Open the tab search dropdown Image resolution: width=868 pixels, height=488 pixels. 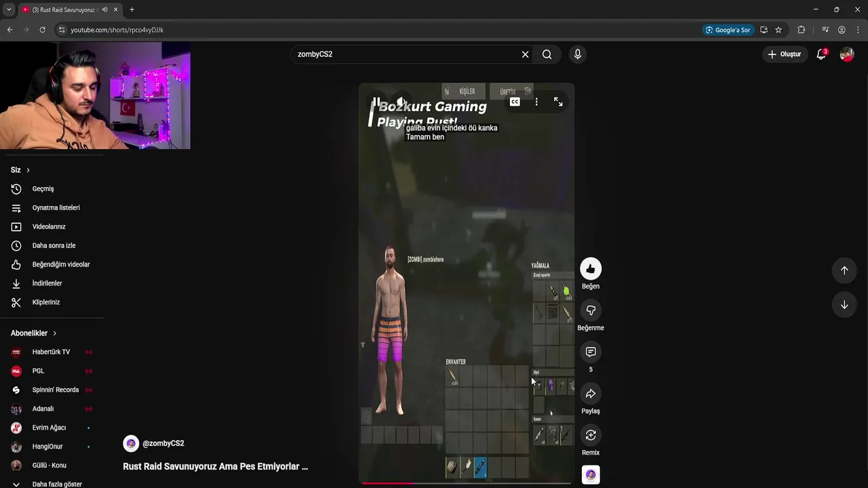coord(8,9)
